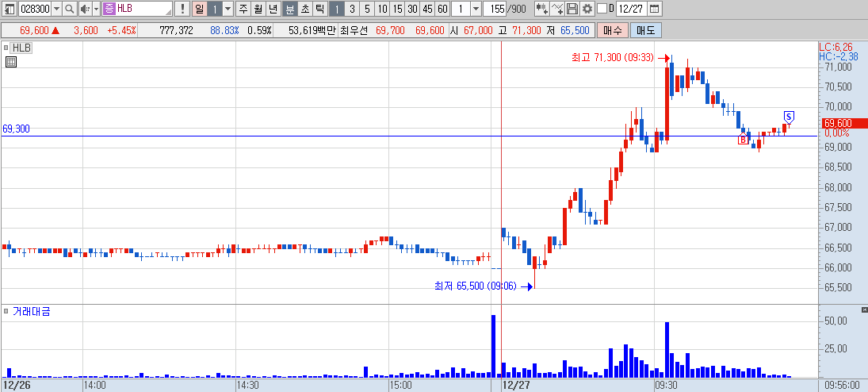Click the S sell marker on chart
868x392 pixels.
point(790,117)
